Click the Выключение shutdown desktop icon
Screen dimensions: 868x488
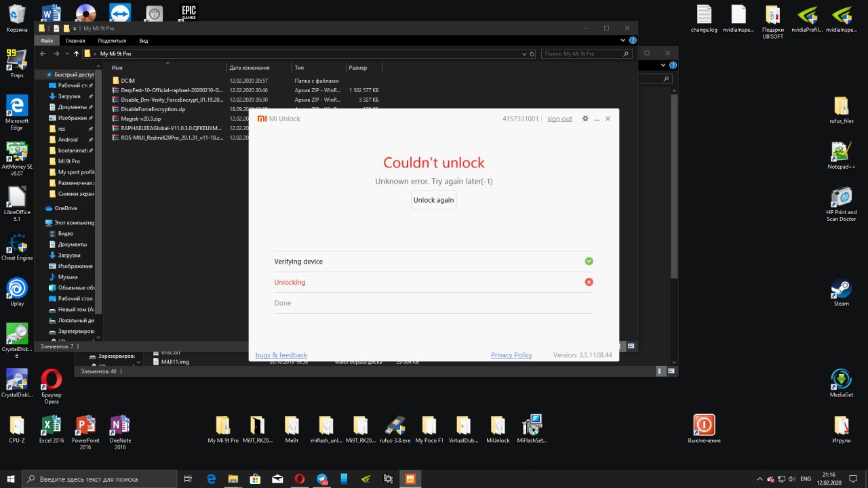click(704, 428)
